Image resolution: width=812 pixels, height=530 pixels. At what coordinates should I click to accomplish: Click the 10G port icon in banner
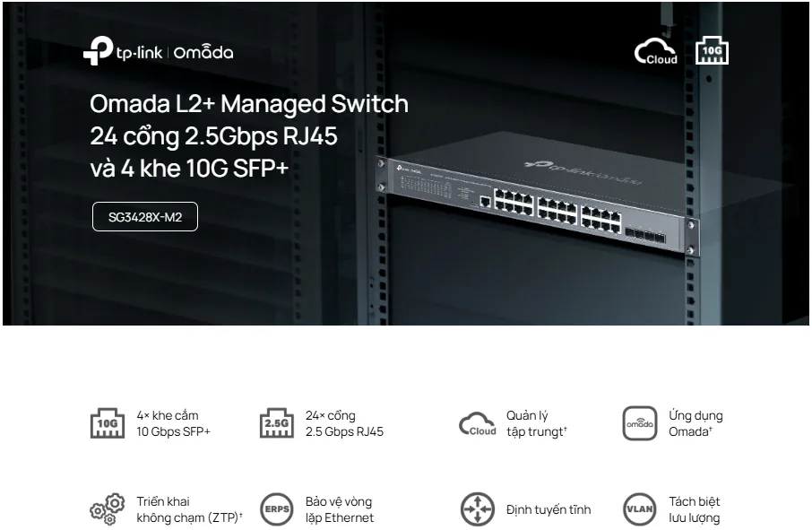(x=712, y=51)
